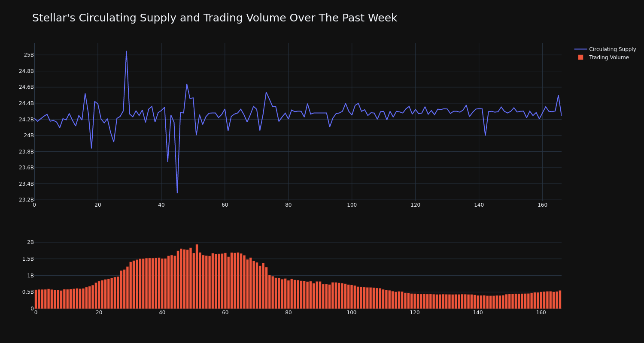Click the 23.2B y-axis label

(x=26, y=200)
